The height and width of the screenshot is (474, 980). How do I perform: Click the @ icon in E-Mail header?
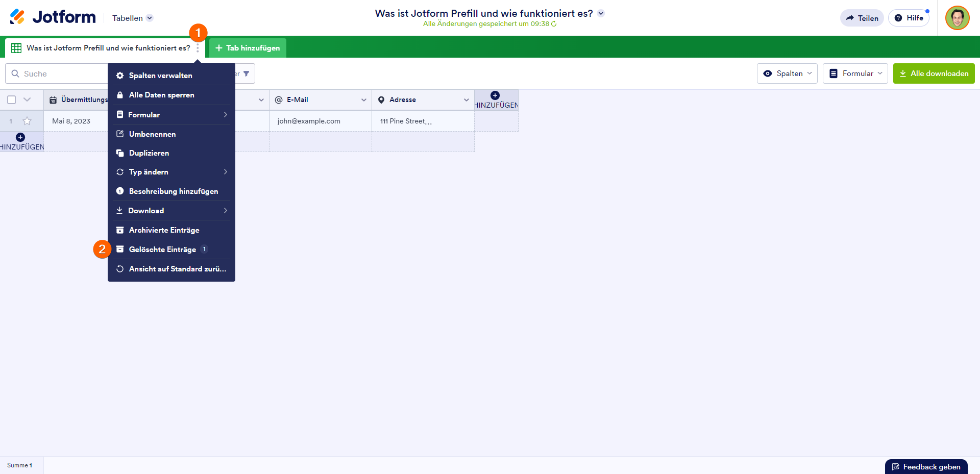pyautogui.click(x=279, y=100)
